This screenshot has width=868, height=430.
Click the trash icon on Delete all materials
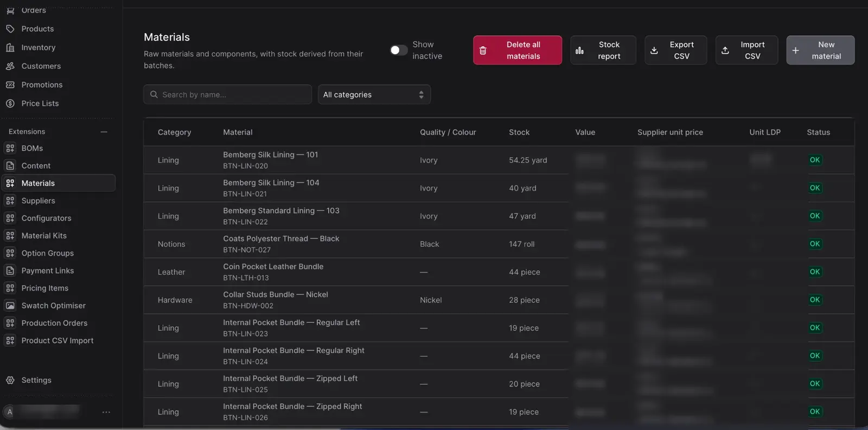coord(483,50)
